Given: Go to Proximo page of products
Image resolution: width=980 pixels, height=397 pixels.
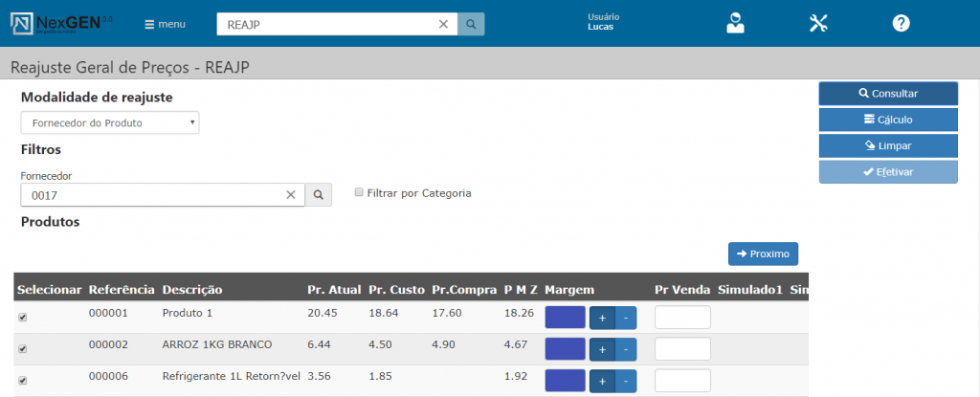Looking at the screenshot, I should [763, 254].
